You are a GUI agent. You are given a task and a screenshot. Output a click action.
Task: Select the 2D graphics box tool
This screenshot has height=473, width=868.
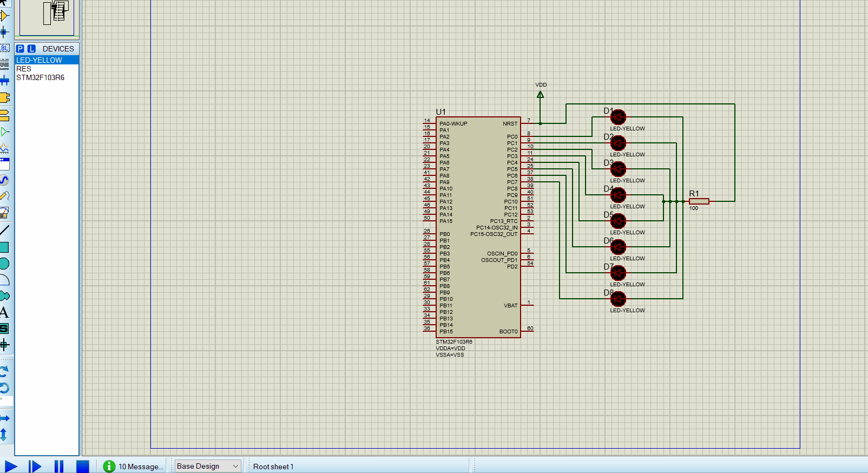tap(4, 247)
